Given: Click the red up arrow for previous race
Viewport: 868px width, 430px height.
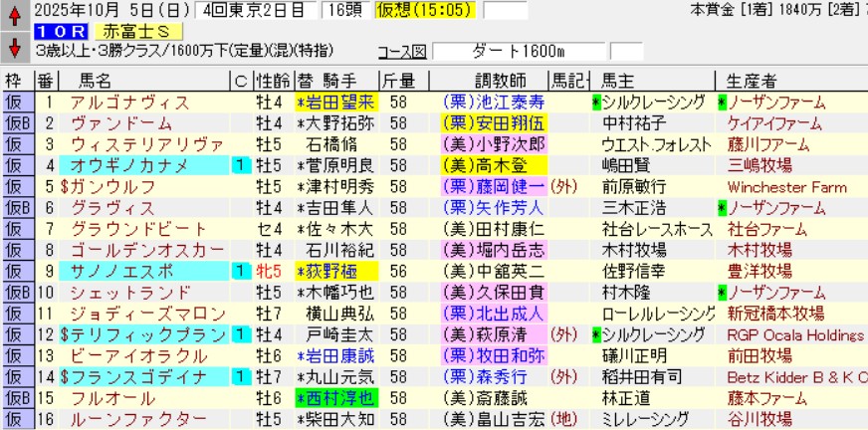Looking at the screenshot, I should [14, 17].
